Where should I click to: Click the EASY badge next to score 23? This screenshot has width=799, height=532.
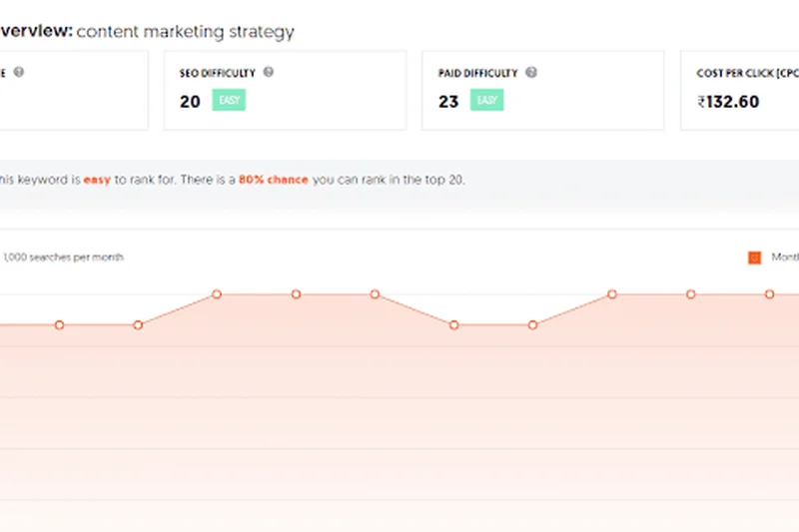click(x=487, y=101)
